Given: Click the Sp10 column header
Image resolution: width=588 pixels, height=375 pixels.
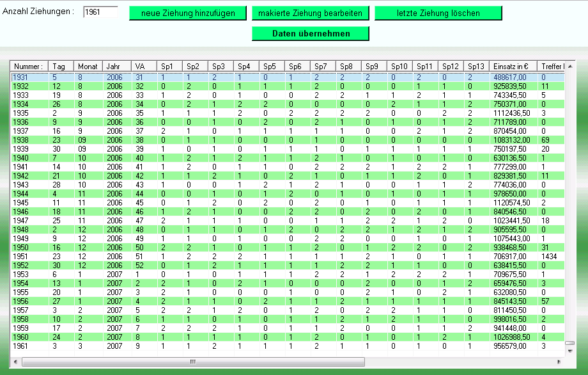Looking at the screenshot, I should coord(399,67).
